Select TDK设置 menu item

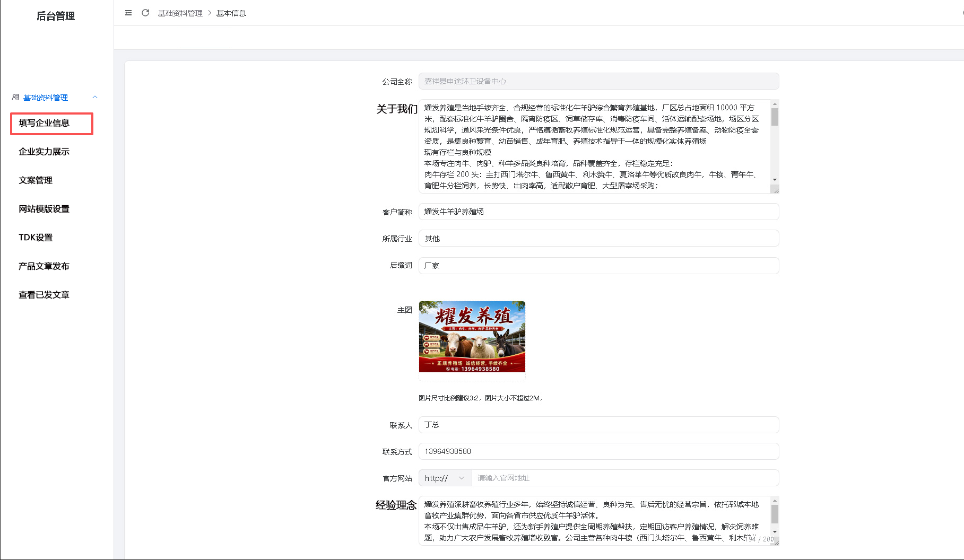[x=36, y=238]
